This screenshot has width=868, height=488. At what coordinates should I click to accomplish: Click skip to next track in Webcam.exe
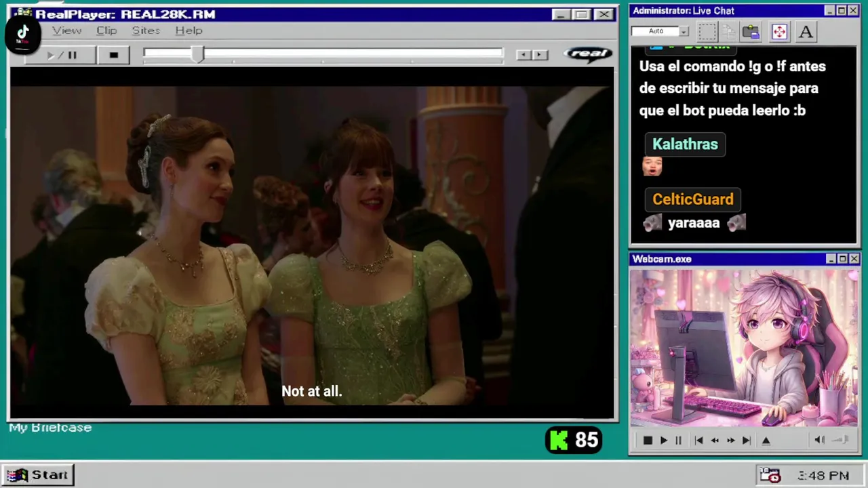tap(746, 441)
